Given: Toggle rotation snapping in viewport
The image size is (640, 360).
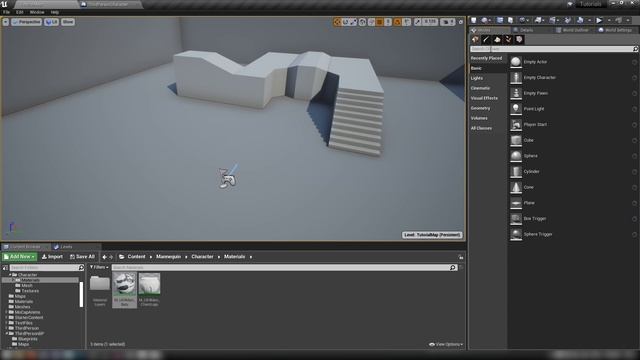Looking at the screenshot, I should tap(397, 22).
